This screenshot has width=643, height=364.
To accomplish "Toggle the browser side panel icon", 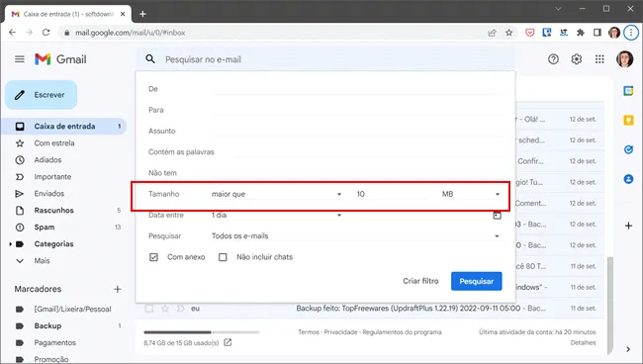I will (597, 33).
